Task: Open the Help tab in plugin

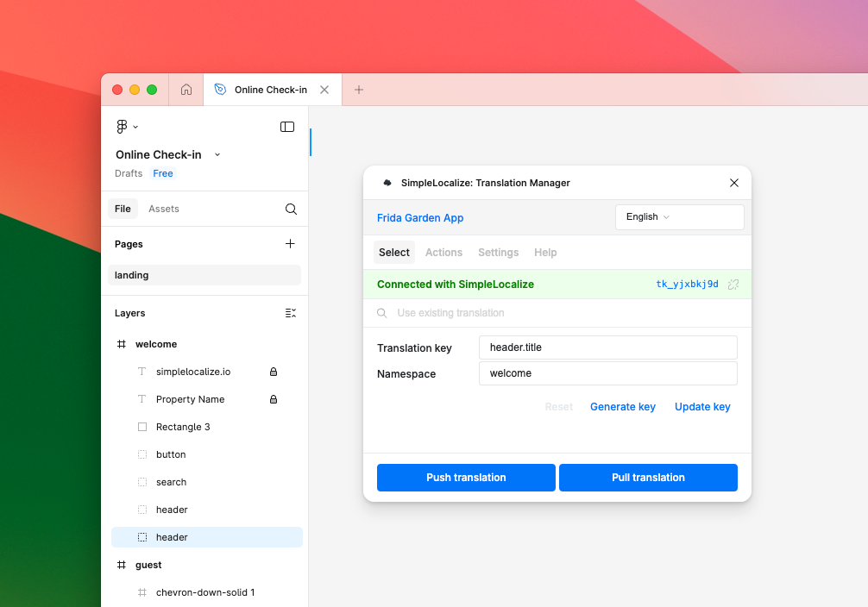Action: pos(545,253)
